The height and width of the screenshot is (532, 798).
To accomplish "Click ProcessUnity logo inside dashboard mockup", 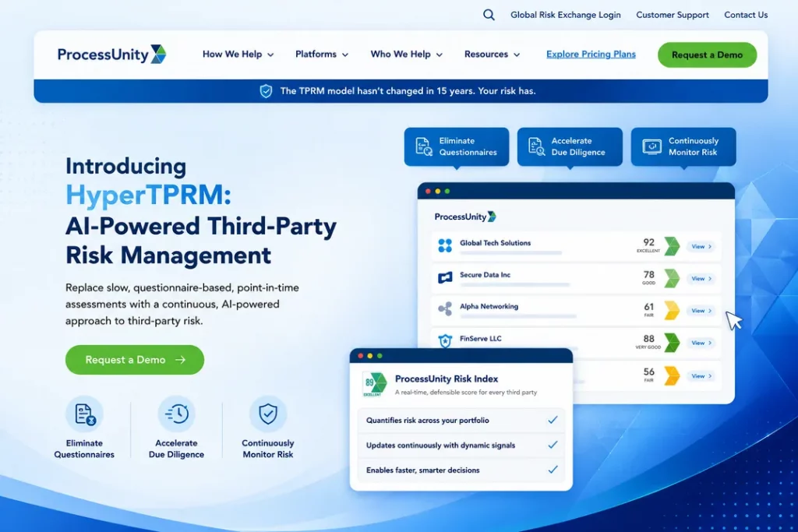I will tap(465, 217).
